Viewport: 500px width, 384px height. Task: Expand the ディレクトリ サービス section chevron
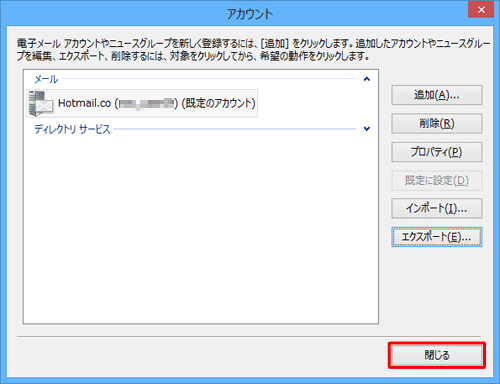(367, 129)
